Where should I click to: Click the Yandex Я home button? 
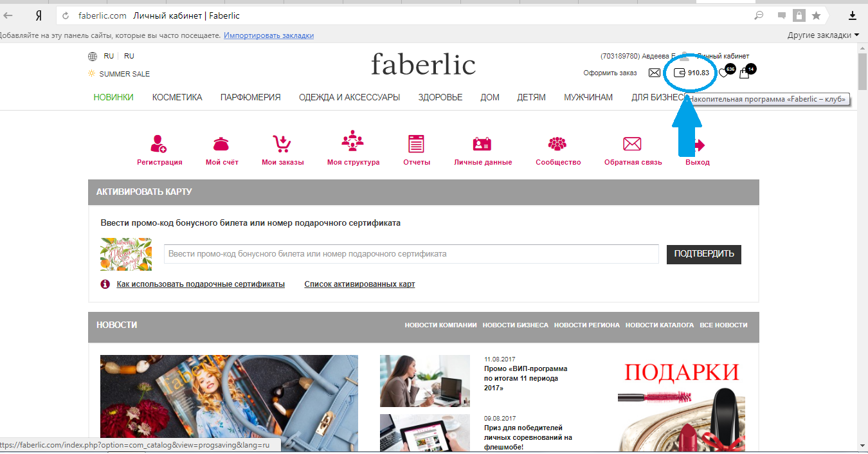39,15
